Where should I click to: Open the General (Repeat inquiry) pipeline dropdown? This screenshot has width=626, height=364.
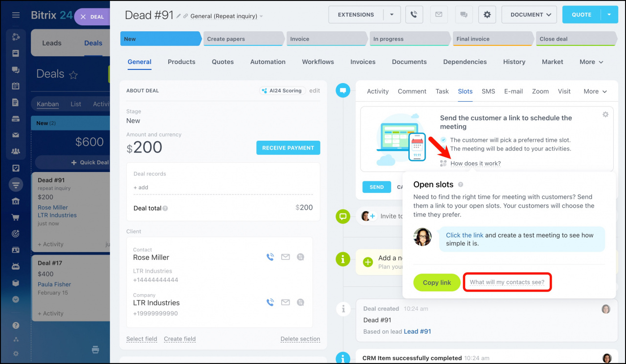tap(226, 16)
